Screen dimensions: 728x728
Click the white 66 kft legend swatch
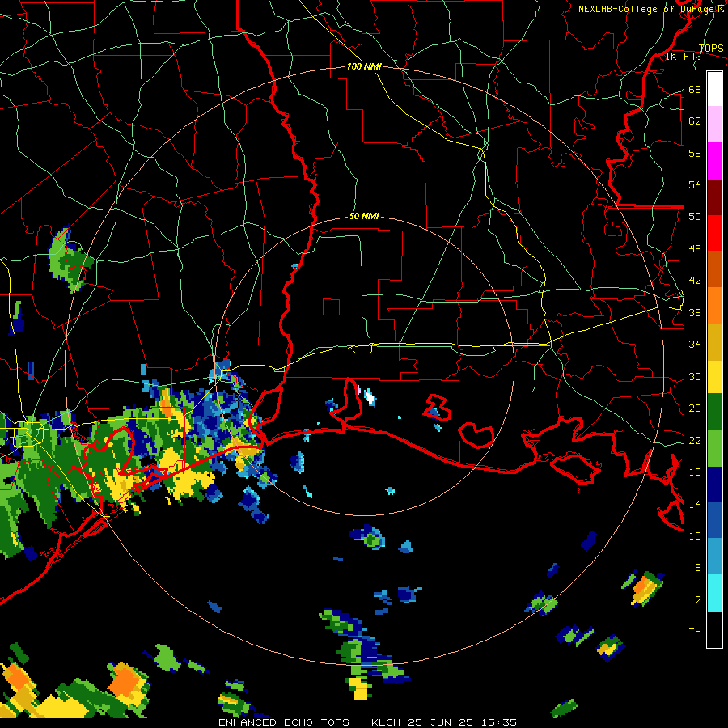[x=714, y=89]
